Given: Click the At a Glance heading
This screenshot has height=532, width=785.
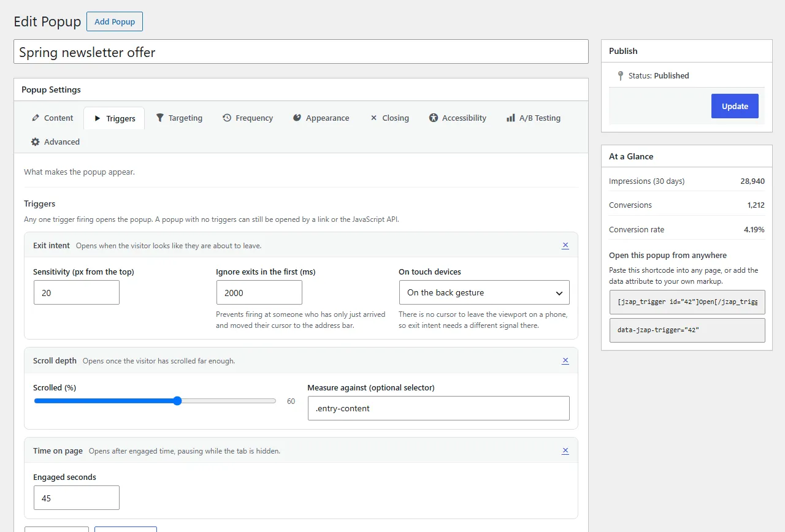Looking at the screenshot, I should (631, 156).
